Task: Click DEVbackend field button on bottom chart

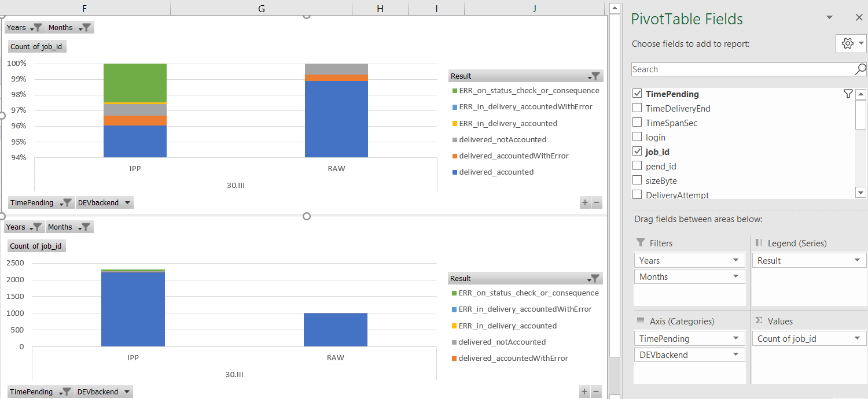Action: click(104, 392)
